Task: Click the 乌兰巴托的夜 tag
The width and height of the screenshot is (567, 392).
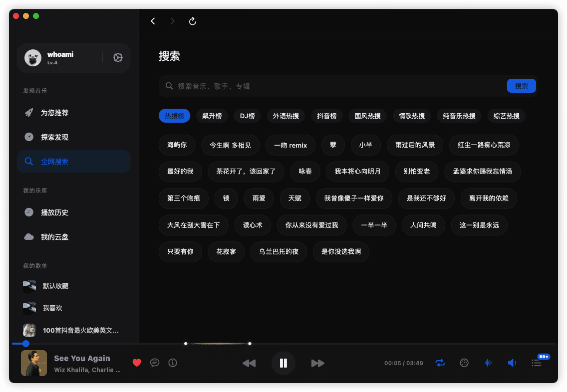Action: tap(279, 251)
